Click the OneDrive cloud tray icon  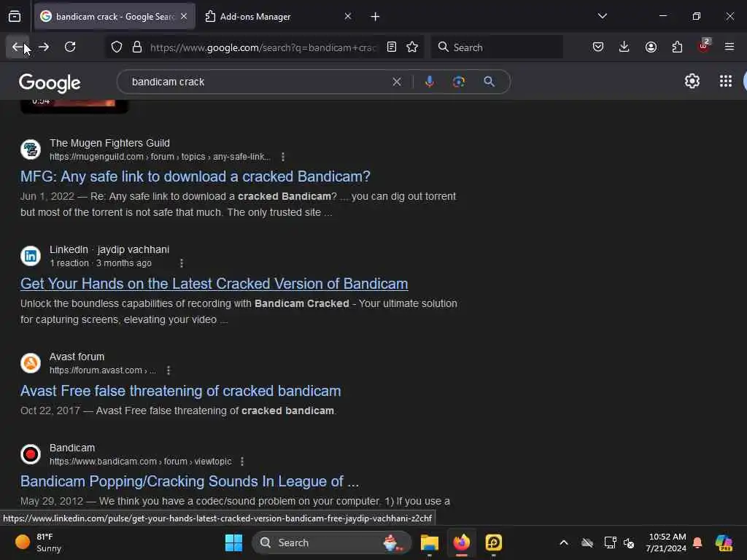587,542
